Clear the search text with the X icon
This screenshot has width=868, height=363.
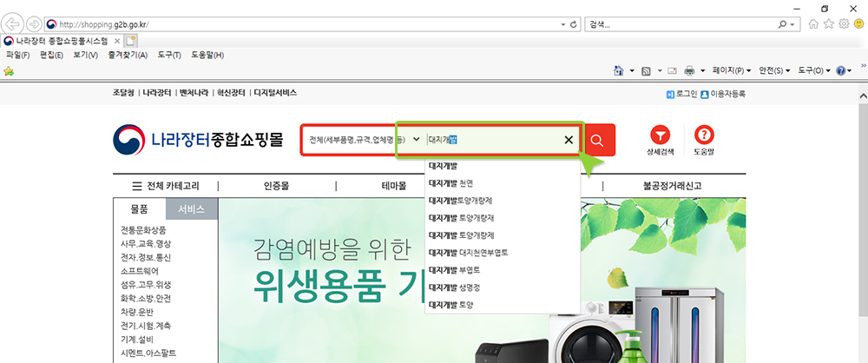[568, 140]
